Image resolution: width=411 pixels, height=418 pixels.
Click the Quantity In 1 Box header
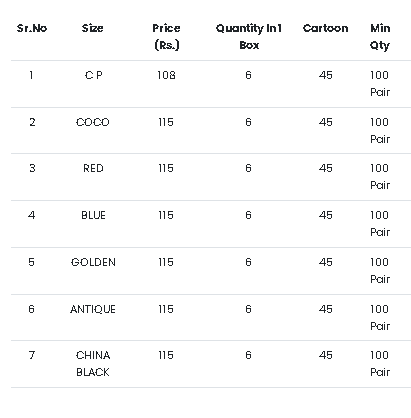[x=249, y=37]
